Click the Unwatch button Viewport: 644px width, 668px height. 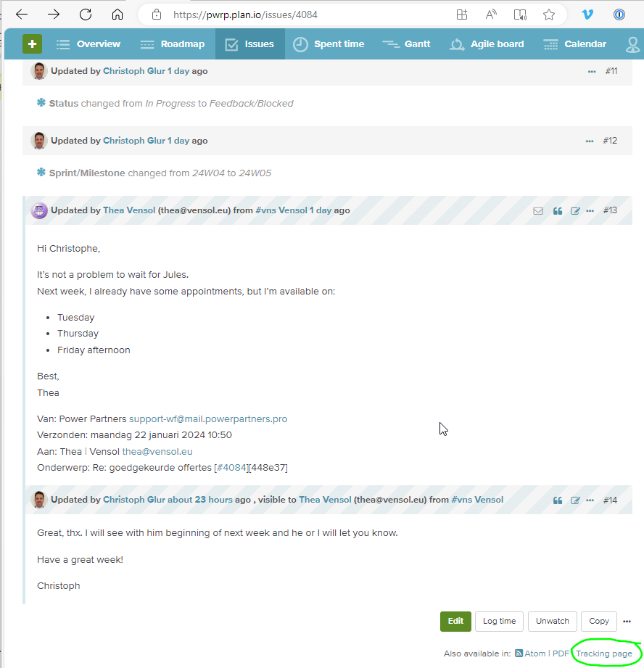coord(553,621)
